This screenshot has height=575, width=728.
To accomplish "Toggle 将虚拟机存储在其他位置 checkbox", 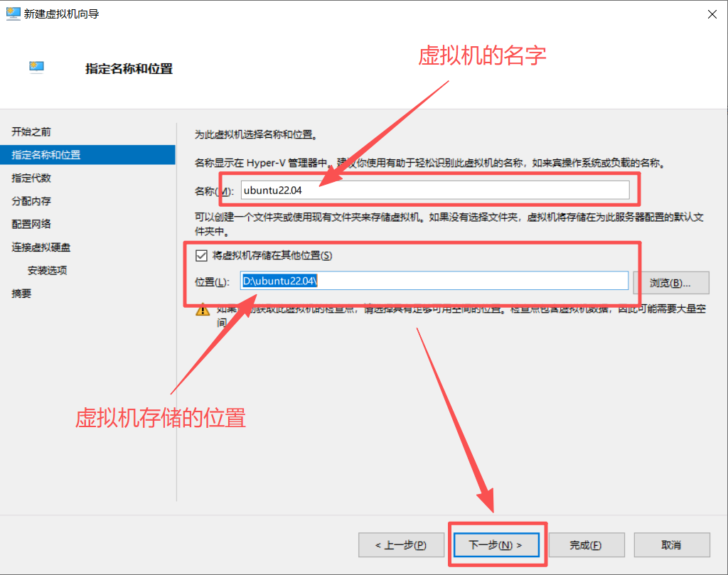I will click(x=201, y=255).
